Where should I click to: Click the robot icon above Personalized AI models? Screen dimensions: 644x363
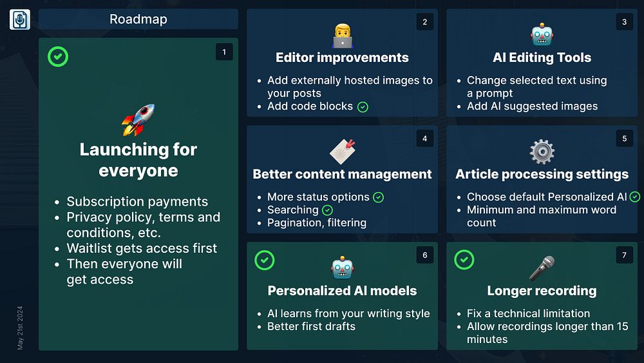342,268
